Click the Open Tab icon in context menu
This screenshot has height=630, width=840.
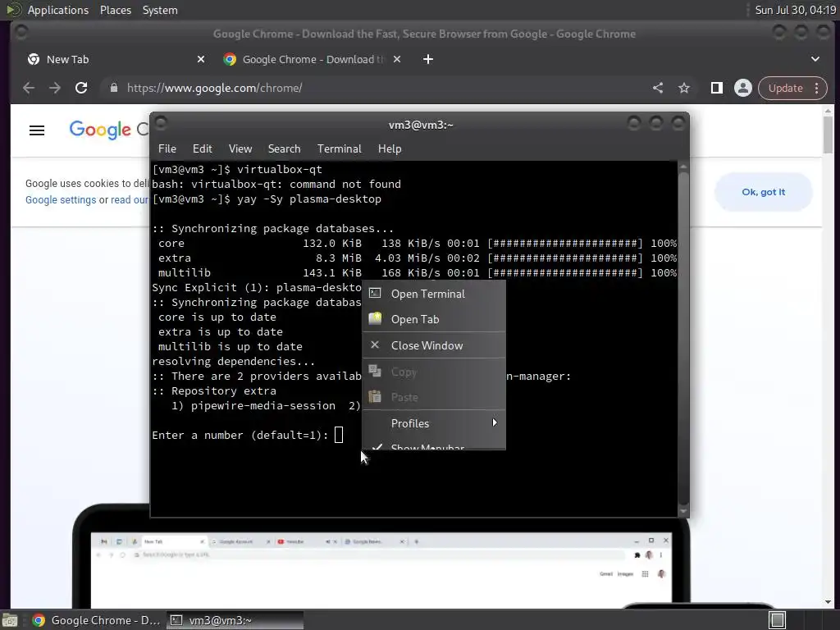point(375,319)
